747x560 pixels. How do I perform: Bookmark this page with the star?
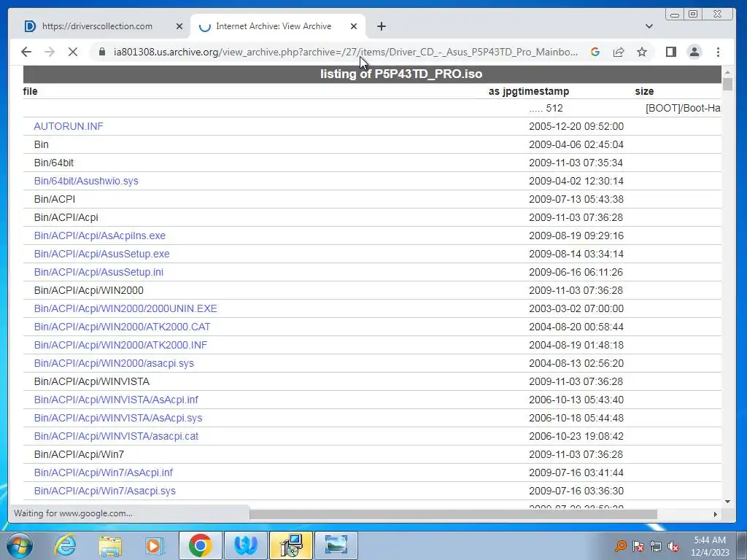pos(642,52)
